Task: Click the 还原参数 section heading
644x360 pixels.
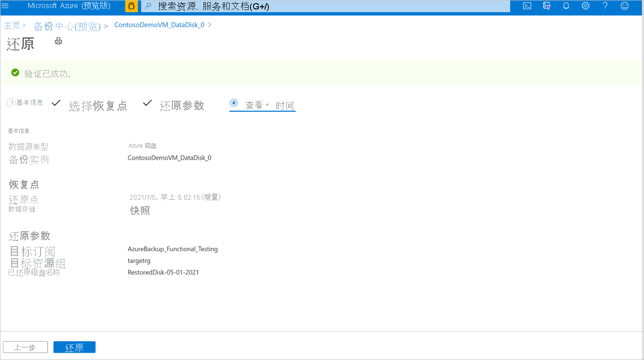Action: point(30,236)
